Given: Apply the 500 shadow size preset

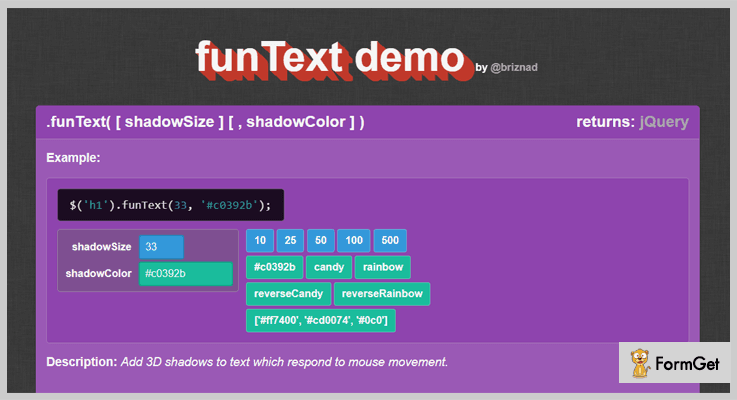Looking at the screenshot, I should click(390, 241).
